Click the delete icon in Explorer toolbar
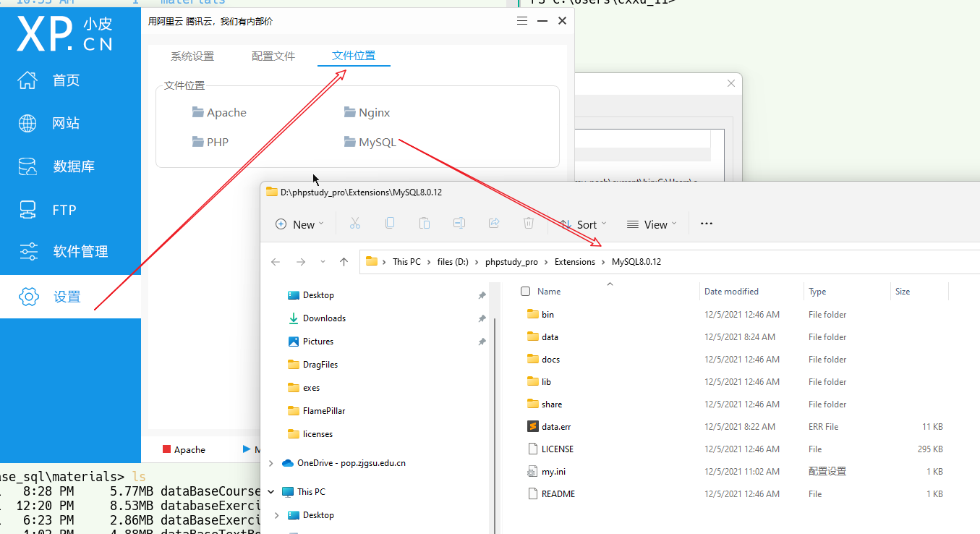The height and width of the screenshot is (534, 980). [x=529, y=224]
